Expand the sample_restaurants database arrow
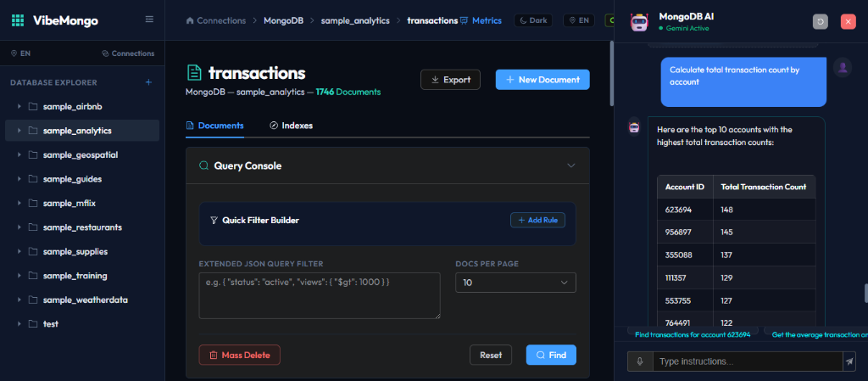Image resolution: width=868 pixels, height=381 pixels. (x=19, y=227)
